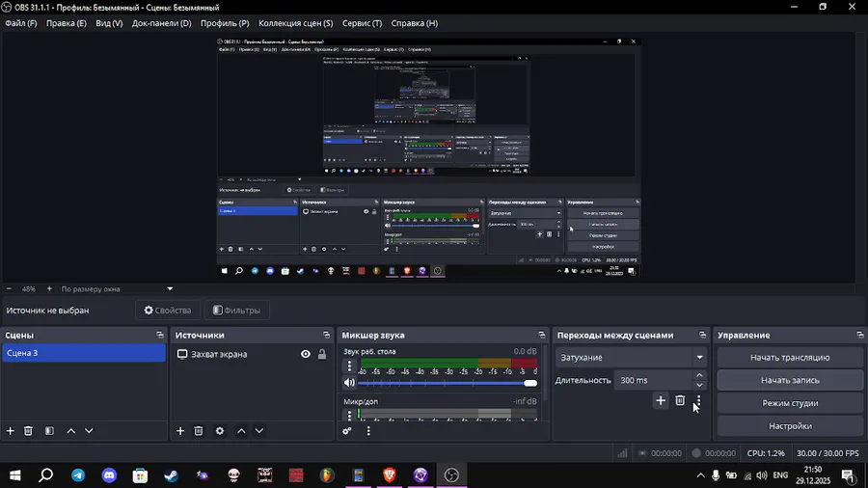Open Микр/доп options three-dot menu
Image resolution: width=868 pixels, height=488 pixels.
[x=349, y=415]
